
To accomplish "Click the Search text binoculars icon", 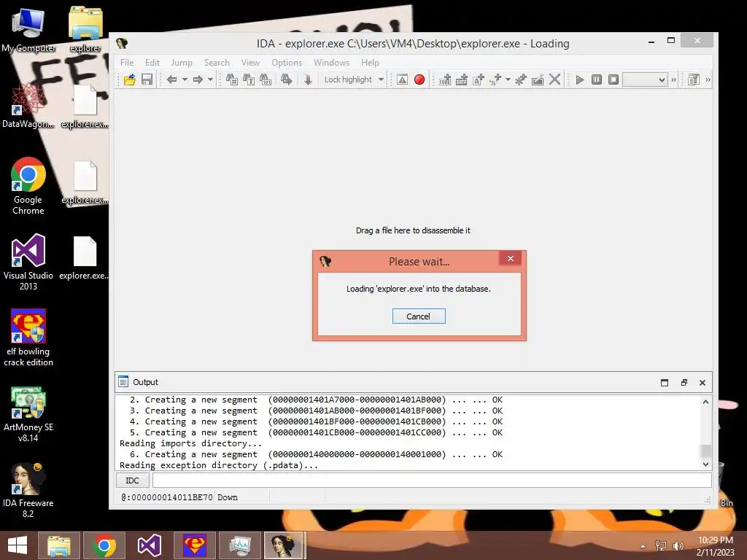I will (x=249, y=79).
